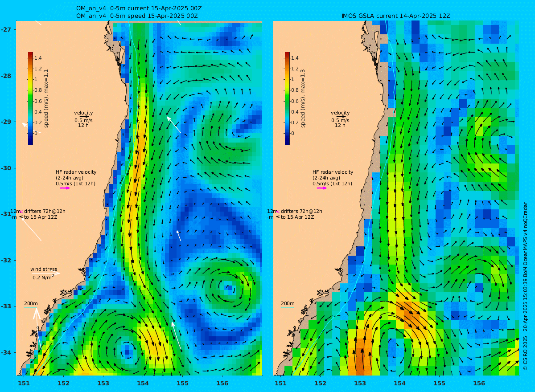Click the 1 tick on right colorbar
This screenshot has height=392, width=535.
pyautogui.click(x=292, y=79)
